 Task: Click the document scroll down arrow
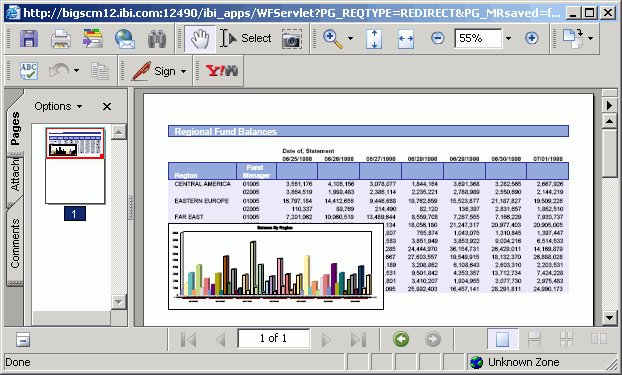[x=609, y=317]
